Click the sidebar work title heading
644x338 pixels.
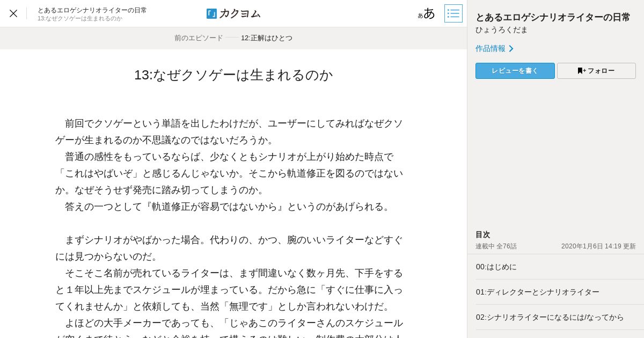click(553, 17)
